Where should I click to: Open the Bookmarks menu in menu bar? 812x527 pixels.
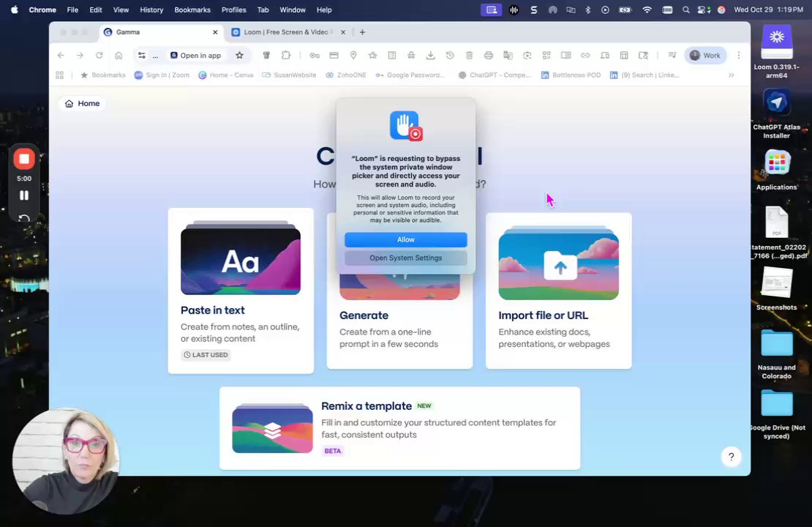click(x=192, y=10)
